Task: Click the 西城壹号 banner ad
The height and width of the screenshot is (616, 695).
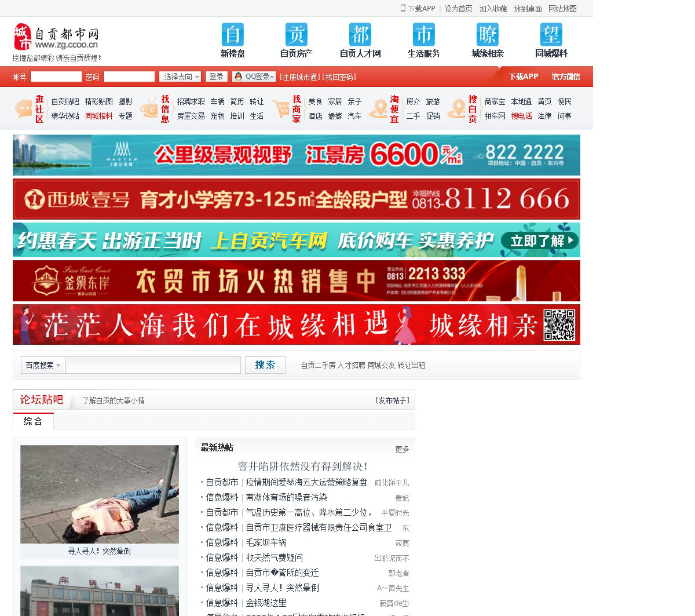Action: point(297,199)
